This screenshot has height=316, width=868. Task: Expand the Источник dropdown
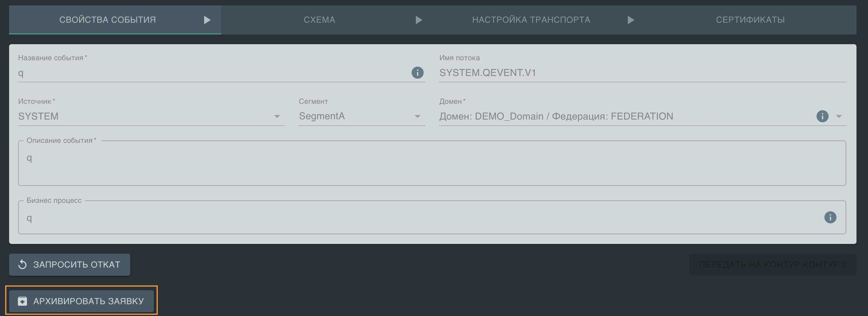pos(277,116)
